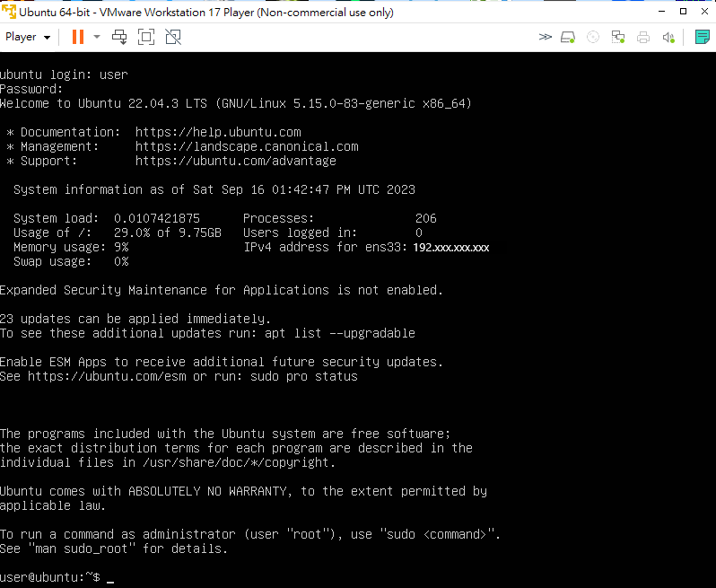The height and width of the screenshot is (588, 716).
Task: Minimize the VMware Player window
Action: [x=661, y=12]
